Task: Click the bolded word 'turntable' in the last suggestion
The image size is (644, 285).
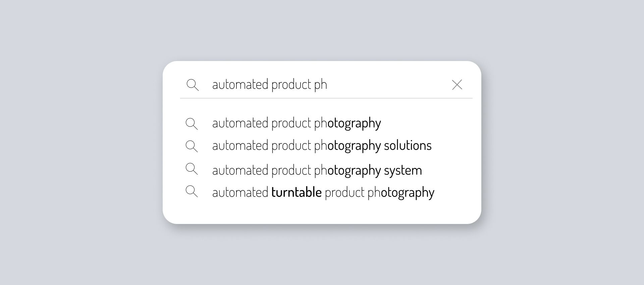Action: (297, 192)
